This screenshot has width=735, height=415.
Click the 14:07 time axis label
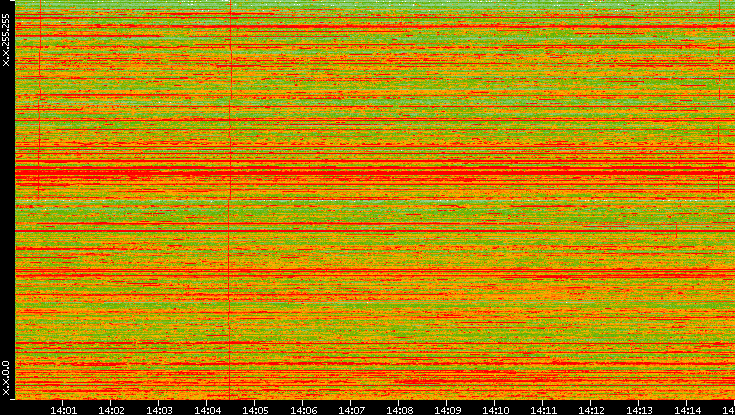[351, 410]
